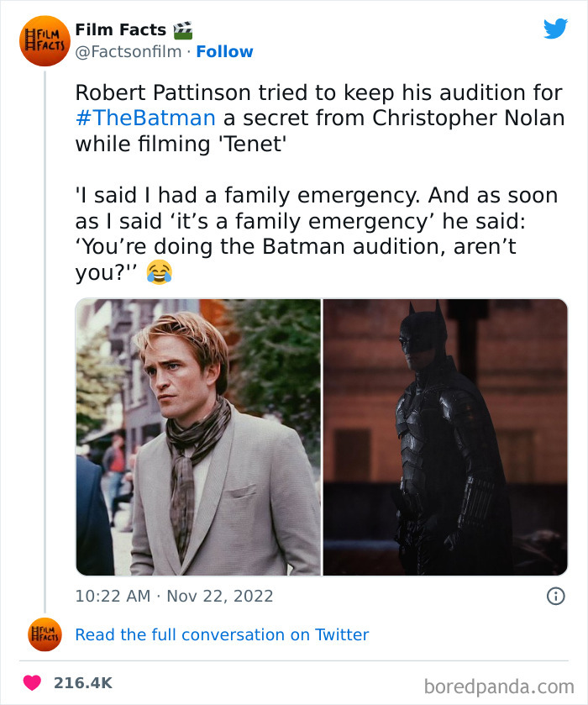Tap the info circle icon on the tweet

557,596
